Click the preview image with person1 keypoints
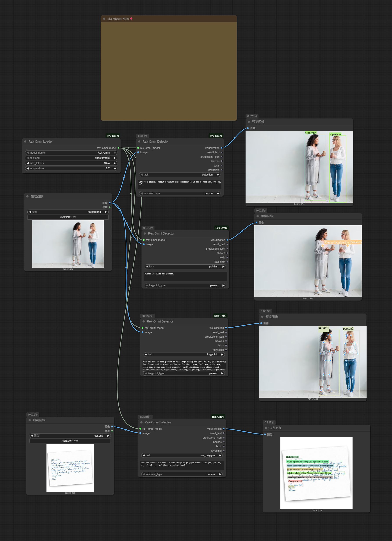Screen dimensions: 392x541 click(313, 362)
